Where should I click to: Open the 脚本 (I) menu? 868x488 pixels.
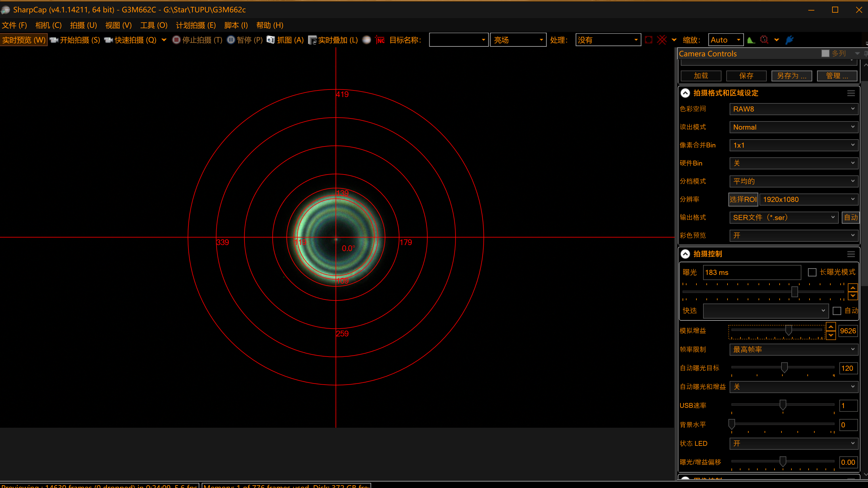[236, 25]
